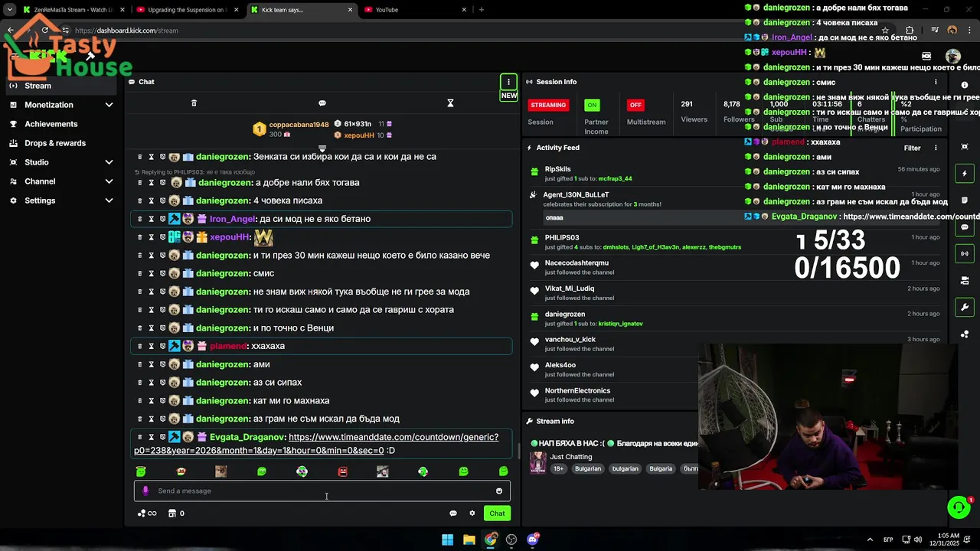The height and width of the screenshot is (551, 980).
Task: Open Session Info three-dot menu
Action: tap(936, 82)
